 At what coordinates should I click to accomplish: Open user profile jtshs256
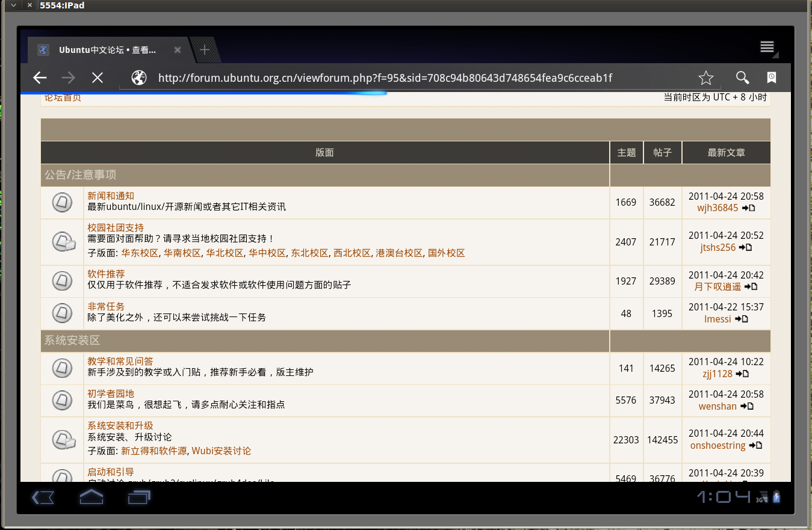[718, 247]
